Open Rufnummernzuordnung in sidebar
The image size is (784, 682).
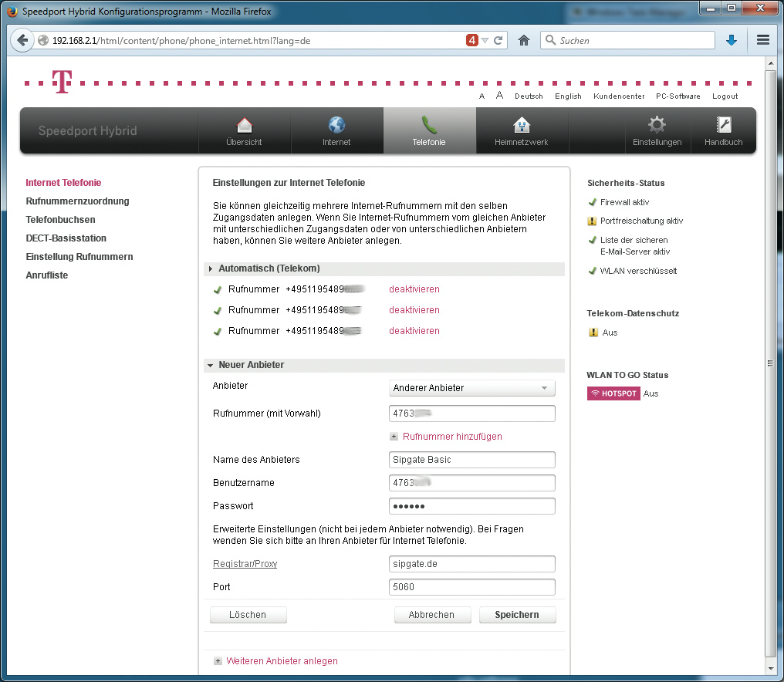pos(77,201)
